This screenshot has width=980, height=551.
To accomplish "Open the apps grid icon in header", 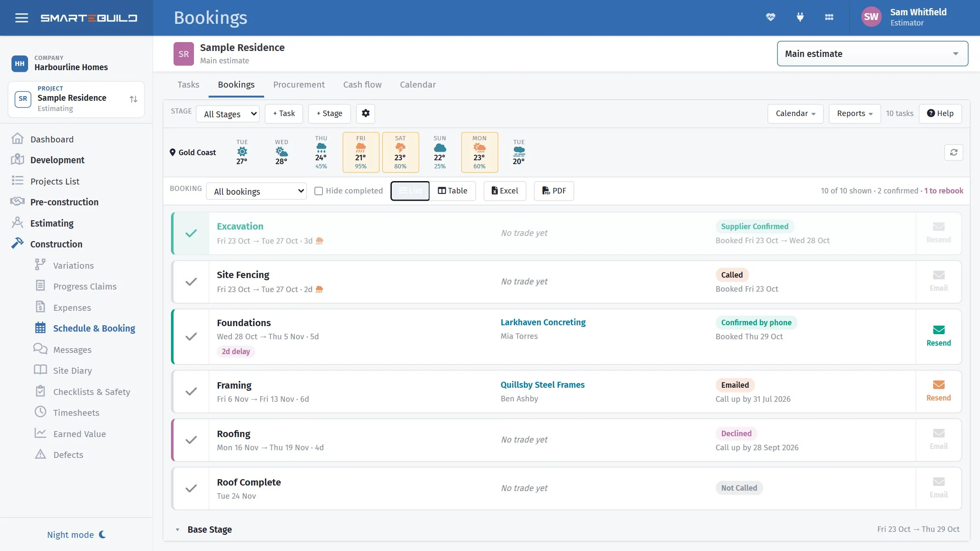I will tap(829, 17).
